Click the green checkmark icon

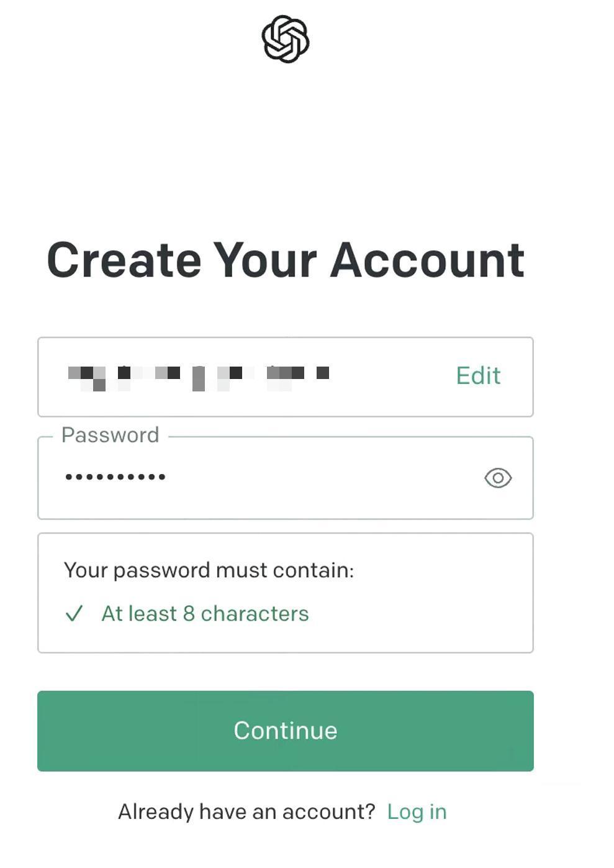(x=74, y=614)
